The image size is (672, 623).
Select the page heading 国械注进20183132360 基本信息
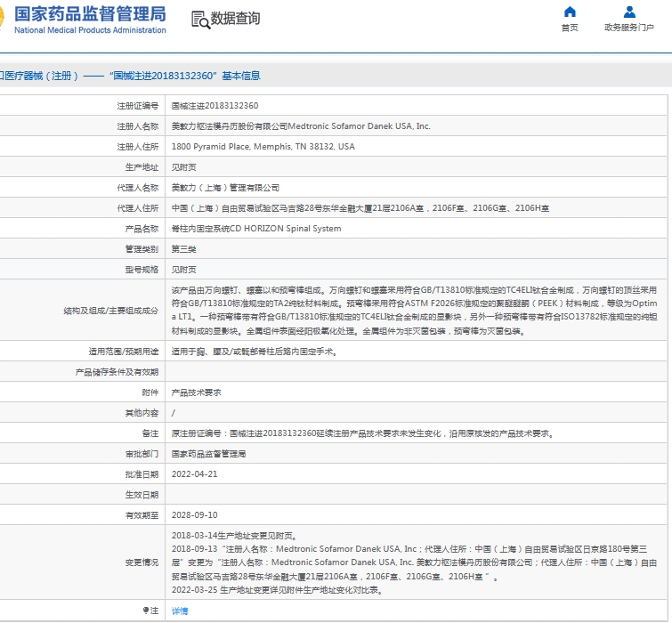point(185,76)
